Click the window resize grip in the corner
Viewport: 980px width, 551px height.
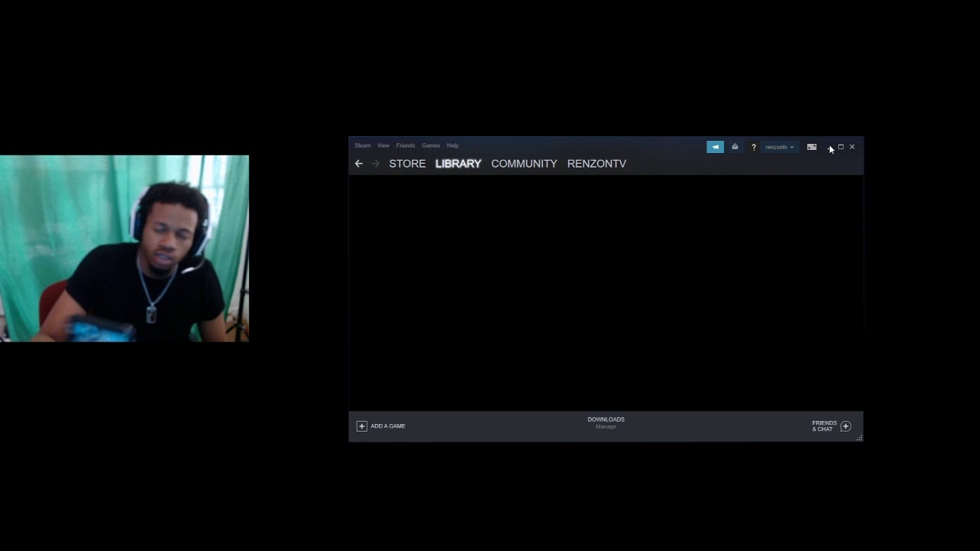pos(860,438)
